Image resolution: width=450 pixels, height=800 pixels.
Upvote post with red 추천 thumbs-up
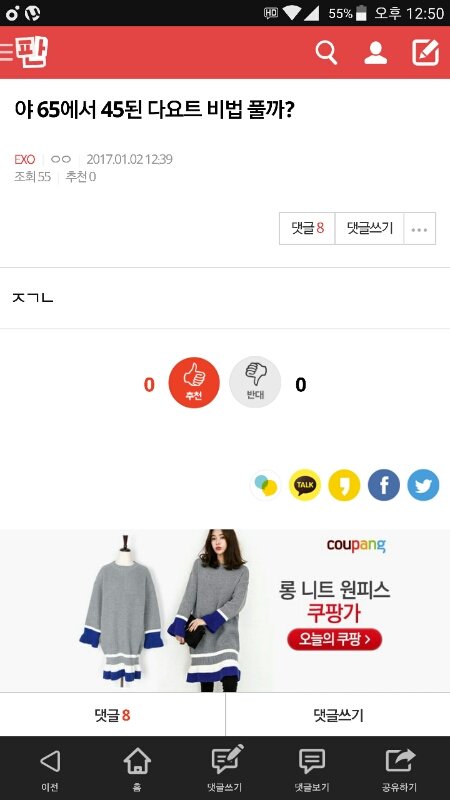tap(194, 382)
